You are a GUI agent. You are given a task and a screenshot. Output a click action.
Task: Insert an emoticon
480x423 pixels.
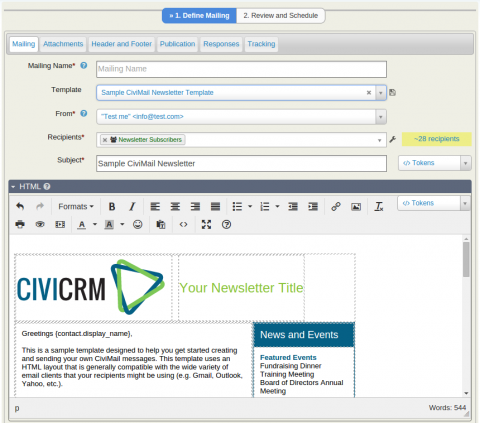(138, 224)
